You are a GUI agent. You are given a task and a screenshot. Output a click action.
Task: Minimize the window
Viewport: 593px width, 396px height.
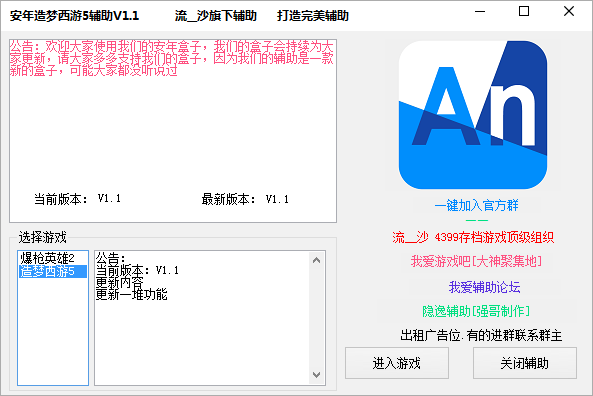coord(480,12)
